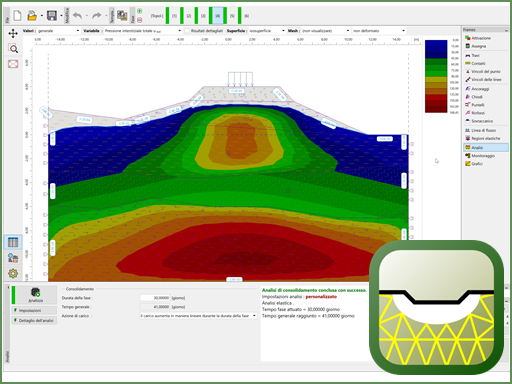Select Monitoraggio in the Frames panel
The image size is (512, 384).
click(483, 156)
